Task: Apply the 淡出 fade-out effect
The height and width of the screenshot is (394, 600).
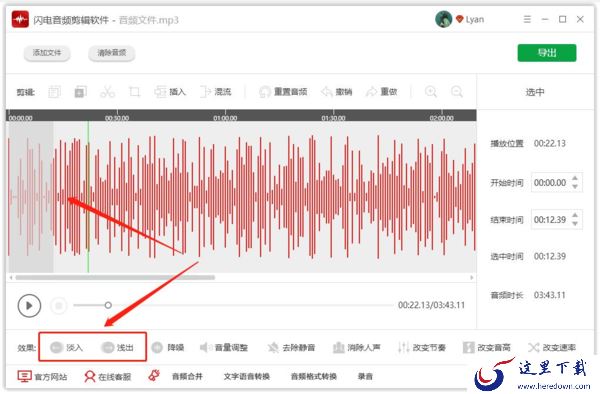Action: pos(117,347)
